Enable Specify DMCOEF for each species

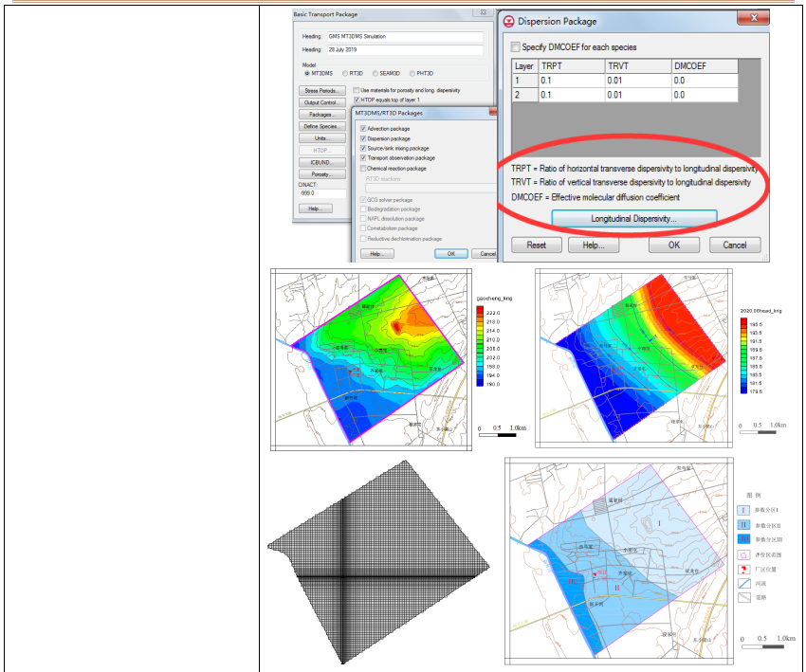click(x=516, y=47)
